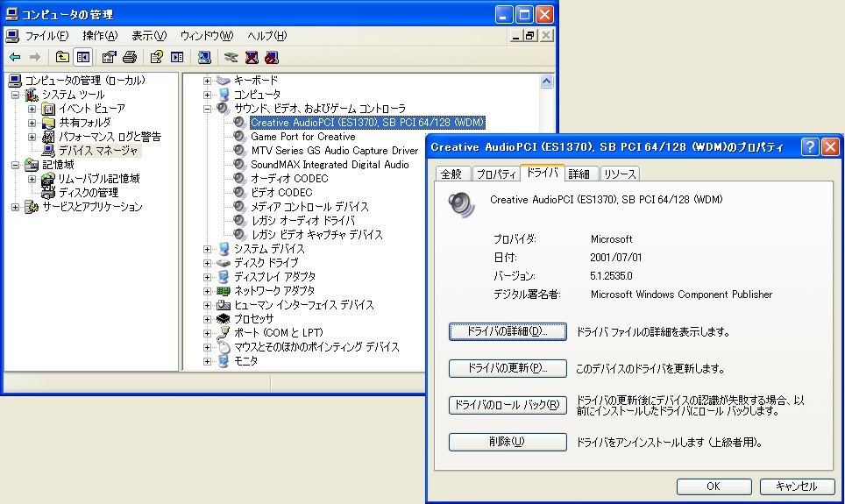Click the Help toolbar icon

[x=156, y=57]
